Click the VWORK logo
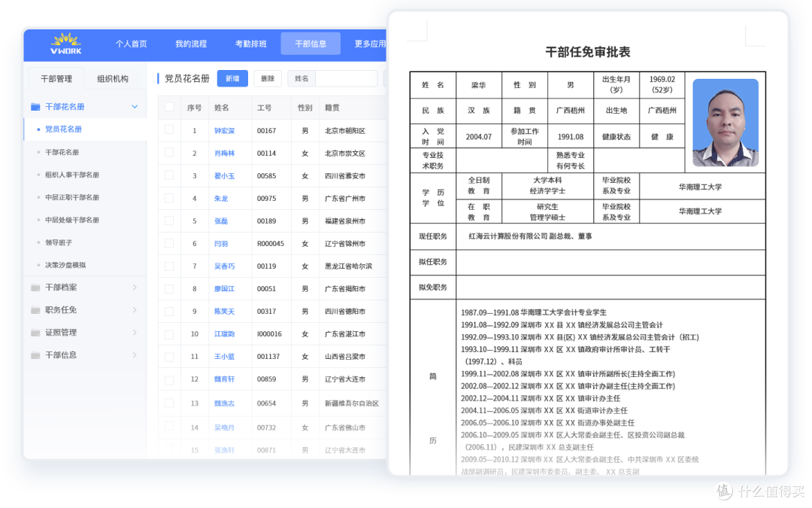This screenshot has width=812, height=508. tap(65, 44)
